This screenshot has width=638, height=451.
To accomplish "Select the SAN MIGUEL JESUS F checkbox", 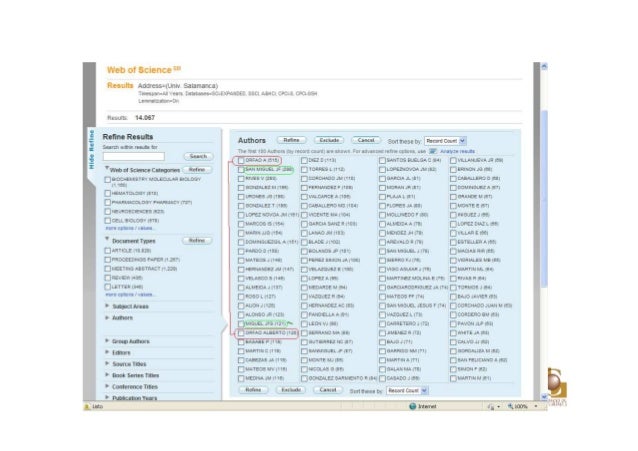I will pyautogui.click(x=382, y=306).
